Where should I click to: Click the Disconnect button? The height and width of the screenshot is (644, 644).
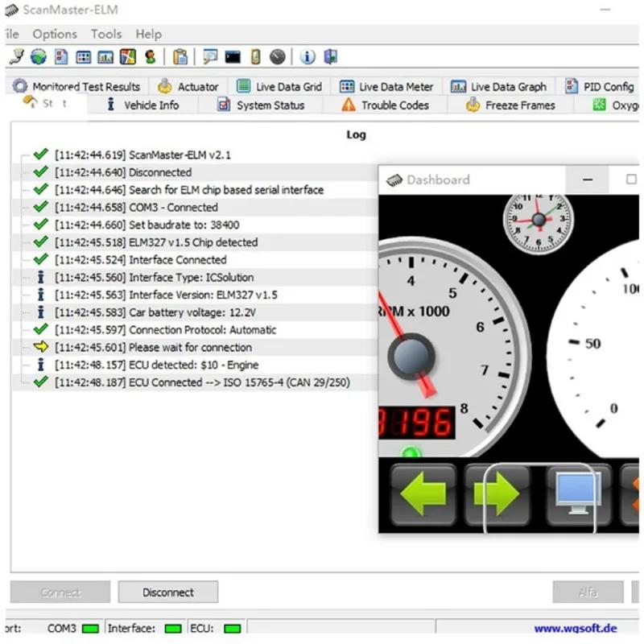pos(167,592)
